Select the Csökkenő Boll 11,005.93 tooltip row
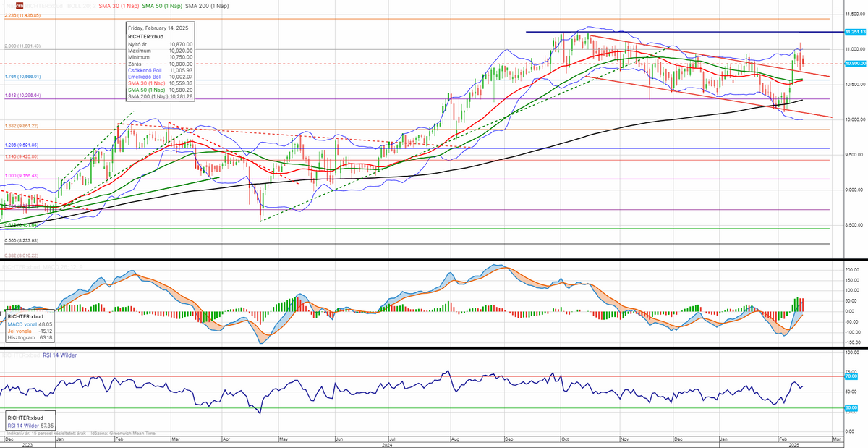This screenshot has width=868, height=448. [x=160, y=70]
